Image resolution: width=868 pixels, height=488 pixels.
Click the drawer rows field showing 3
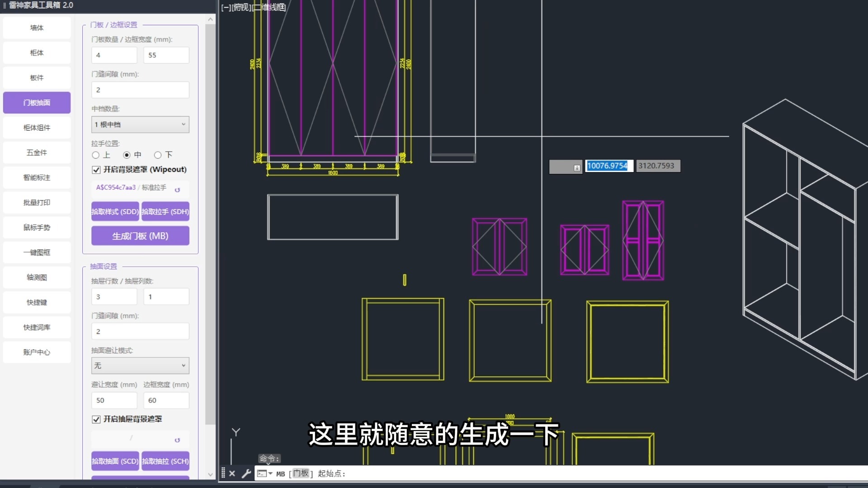pyautogui.click(x=114, y=297)
